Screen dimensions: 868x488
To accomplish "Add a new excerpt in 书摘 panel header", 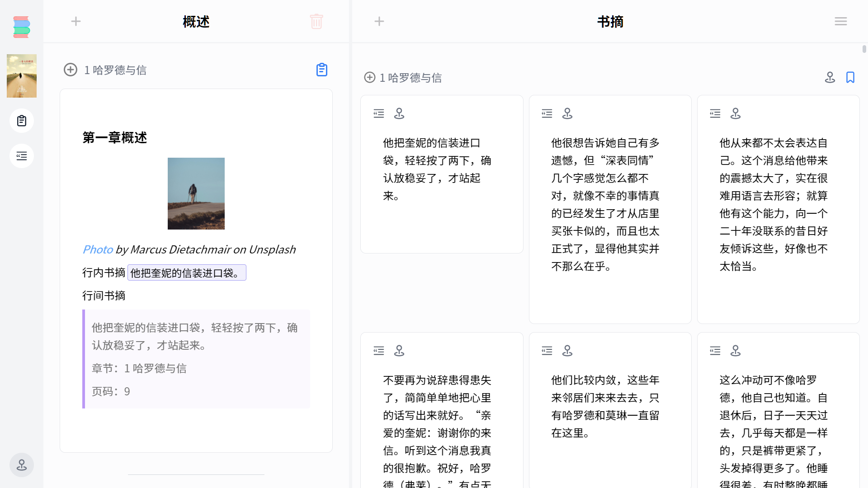I will [x=379, y=21].
